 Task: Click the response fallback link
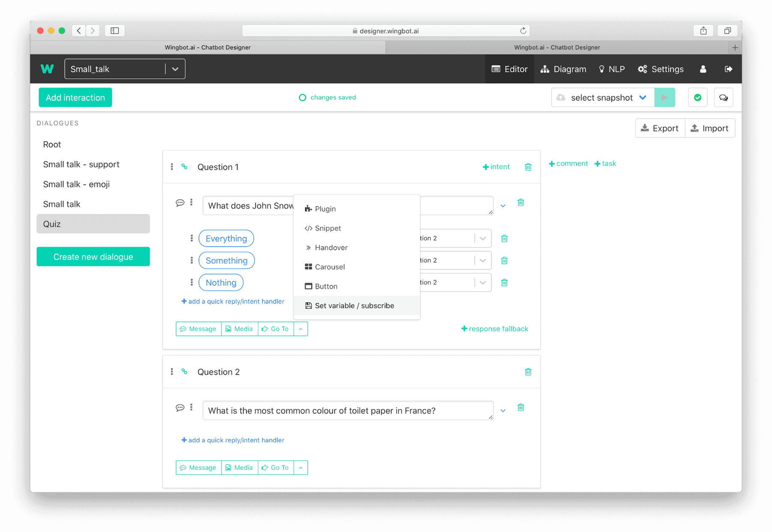(495, 329)
